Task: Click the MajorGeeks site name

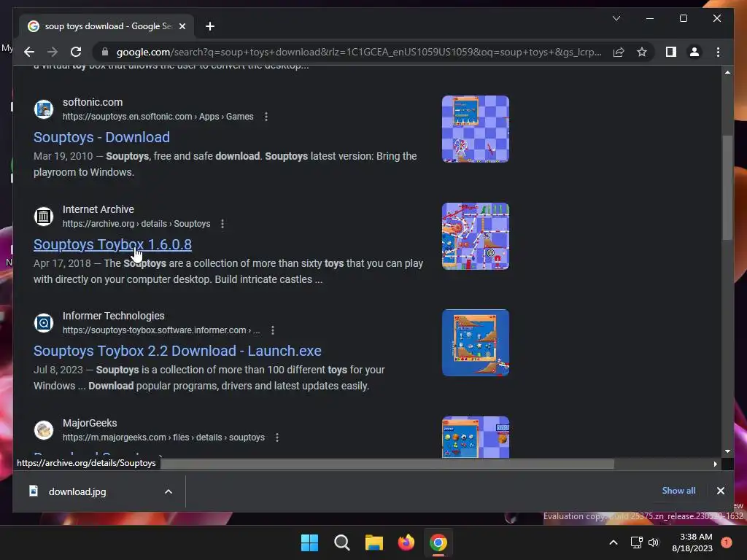Action: (90, 423)
